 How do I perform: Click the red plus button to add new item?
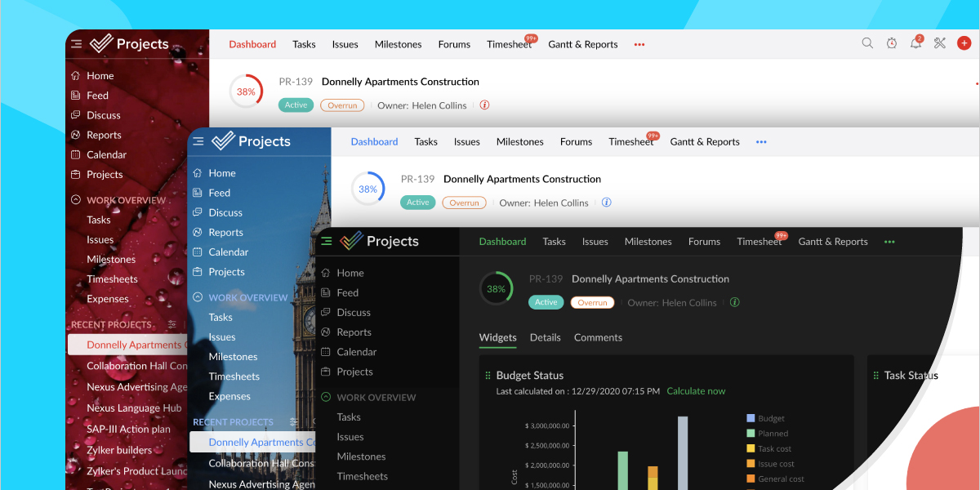[x=964, y=43]
